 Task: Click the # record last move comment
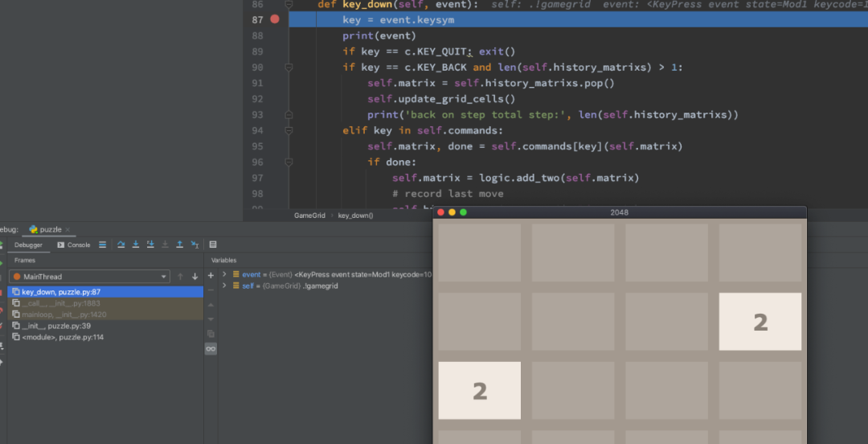click(x=448, y=194)
